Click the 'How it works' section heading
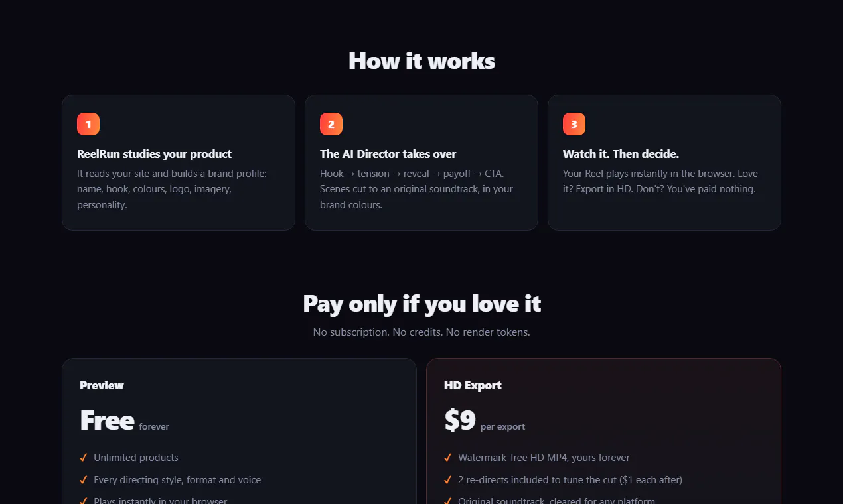 click(x=421, y=61)
